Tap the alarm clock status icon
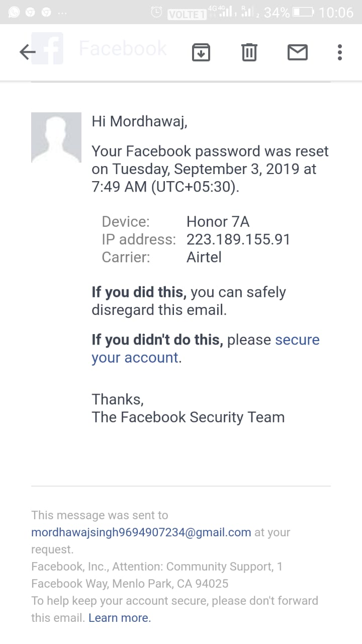 point(157,12)
